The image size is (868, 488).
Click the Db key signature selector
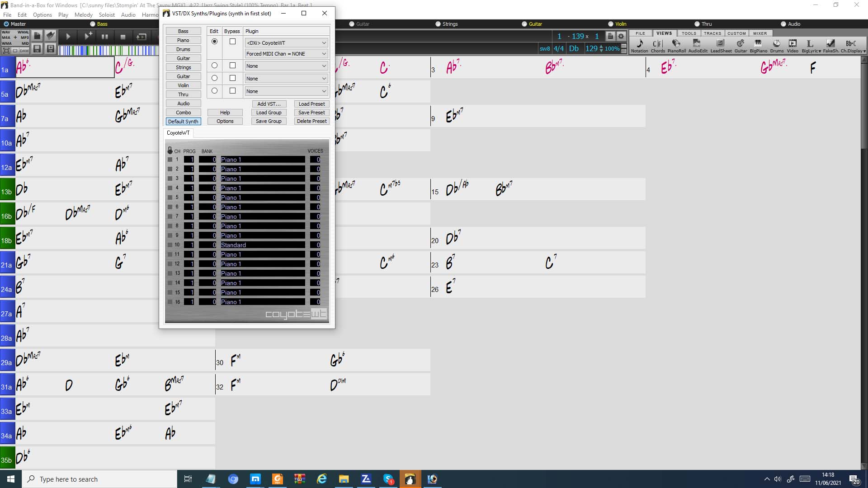574,48
